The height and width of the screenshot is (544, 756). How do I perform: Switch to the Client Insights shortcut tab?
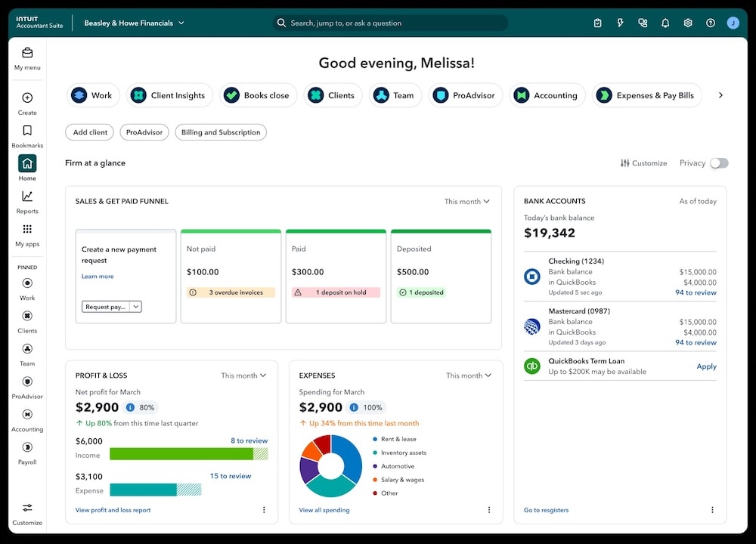[x=169, y=95]
